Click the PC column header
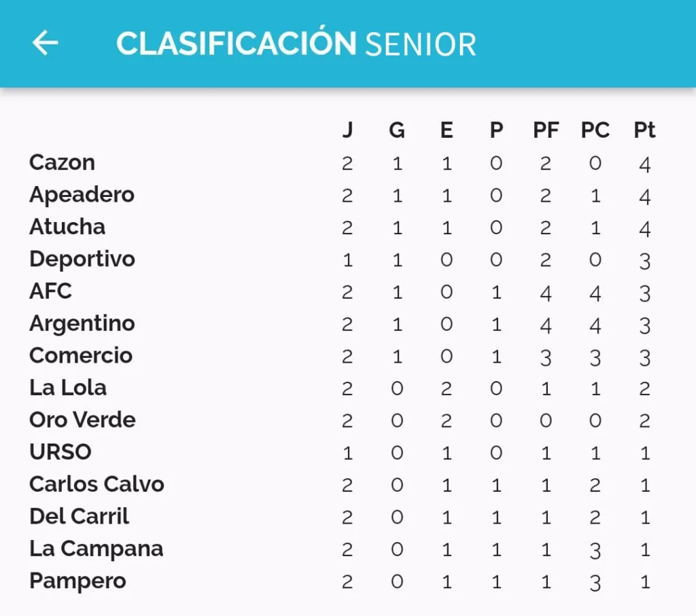This screenshot has height=616, width=696. pos(595,130)
